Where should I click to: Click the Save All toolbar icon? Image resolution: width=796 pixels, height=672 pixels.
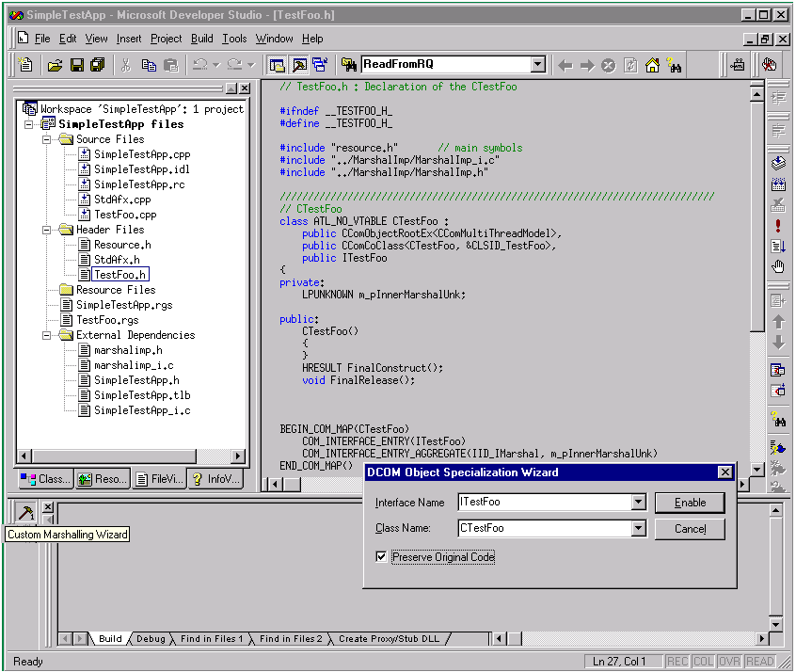click(x=96, y=65)
